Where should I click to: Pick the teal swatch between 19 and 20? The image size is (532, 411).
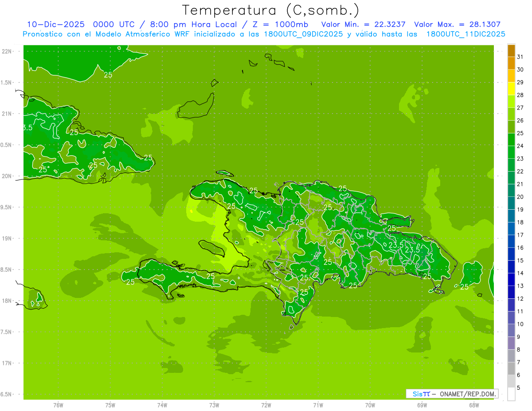click(511, 204)
